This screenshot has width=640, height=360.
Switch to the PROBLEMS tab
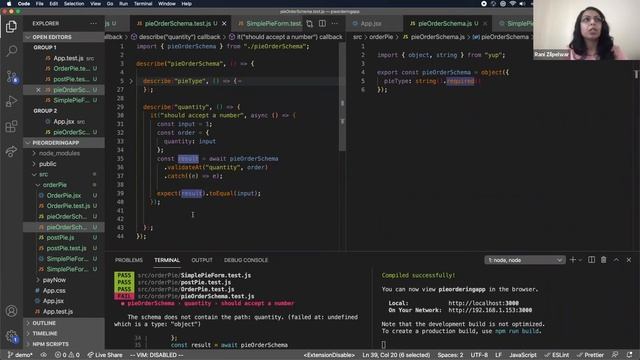[x=129, y=260]
